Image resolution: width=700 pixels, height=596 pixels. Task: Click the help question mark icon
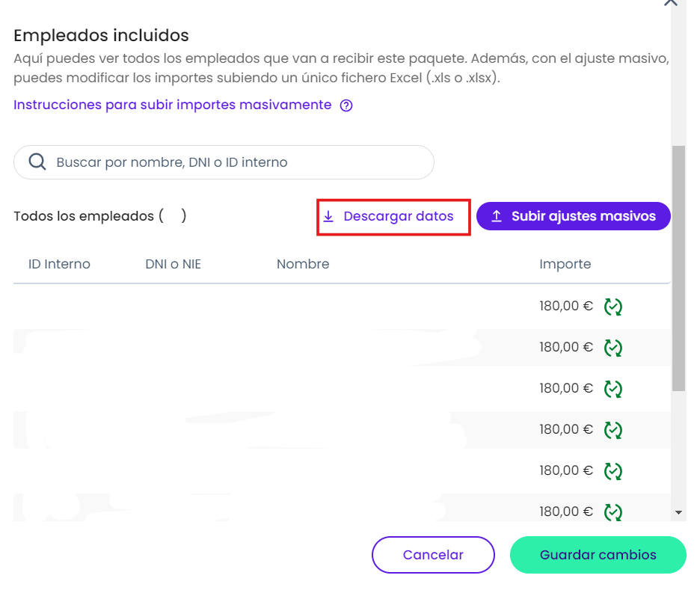(346, 105)
